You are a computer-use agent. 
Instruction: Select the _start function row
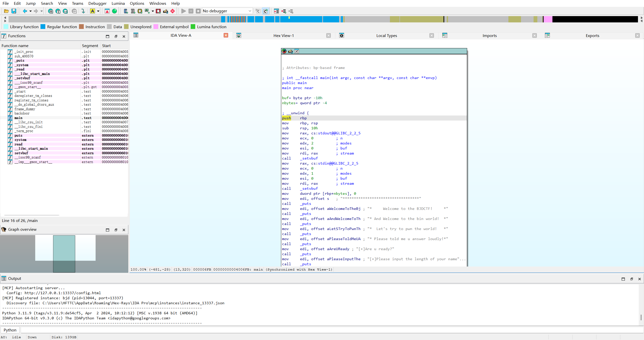point(64,91)
